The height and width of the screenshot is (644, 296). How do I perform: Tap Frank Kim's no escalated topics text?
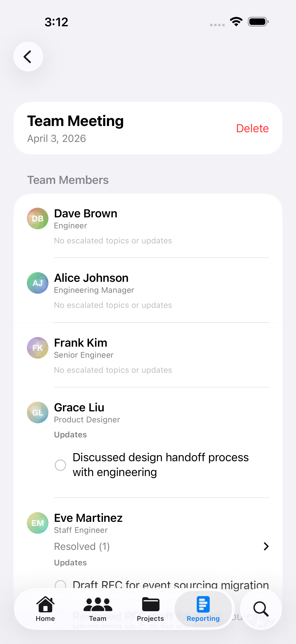113,370
